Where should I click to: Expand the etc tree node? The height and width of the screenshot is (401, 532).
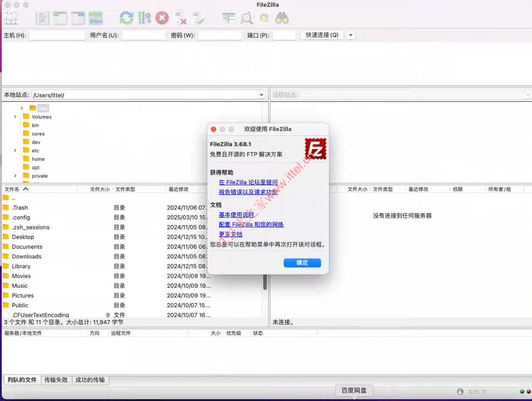[x=15, y=150]
